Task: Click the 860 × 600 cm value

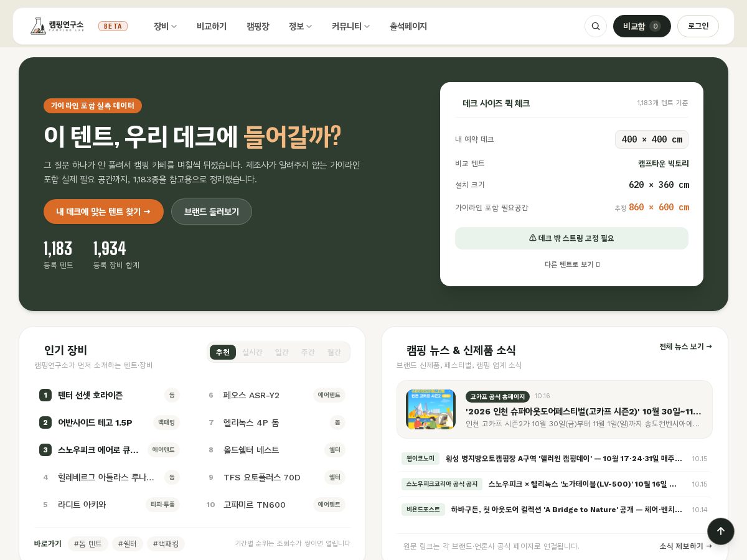Action: [x=659, y=207]
